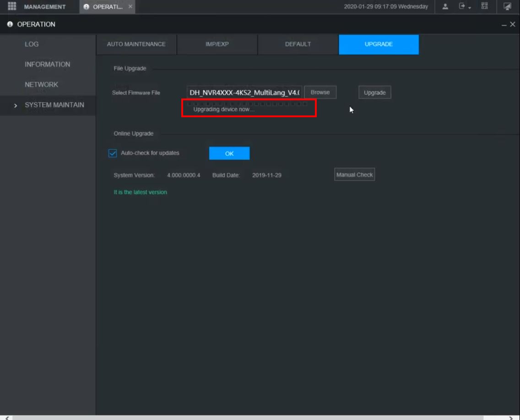Click the info icon on OPERATI tab
Image resolution: width=520 pixels, height=420 pixels.
pos(87,7)
